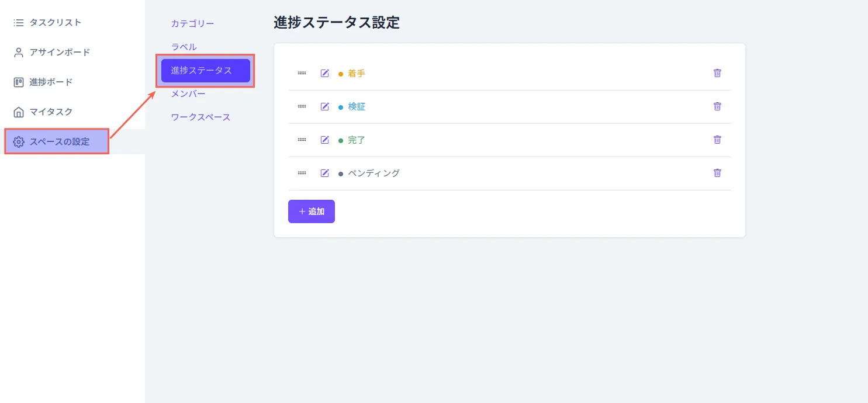Click the 追加 button to add a status
This screenshot has height=403, width=868.
pos(311,211)
